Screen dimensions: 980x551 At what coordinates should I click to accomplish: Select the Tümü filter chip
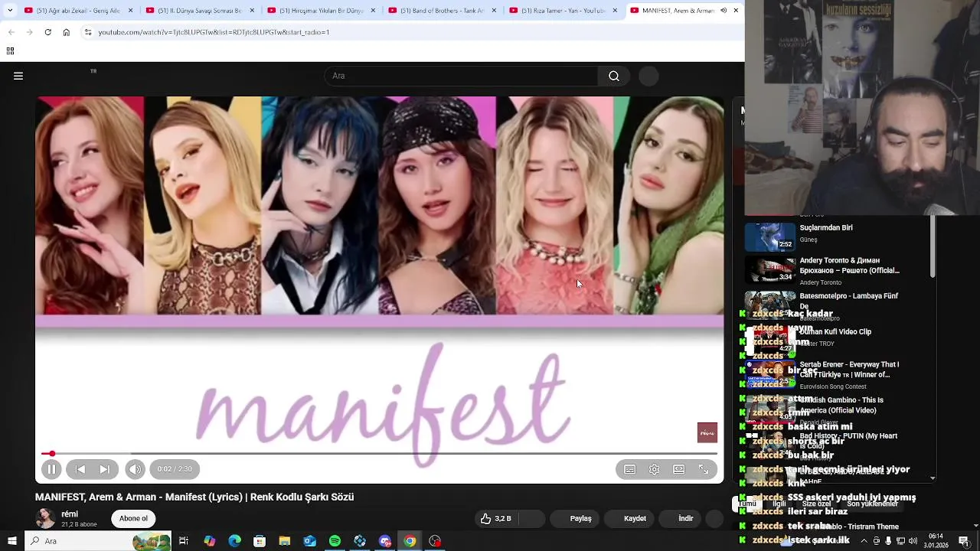(747, 504)
